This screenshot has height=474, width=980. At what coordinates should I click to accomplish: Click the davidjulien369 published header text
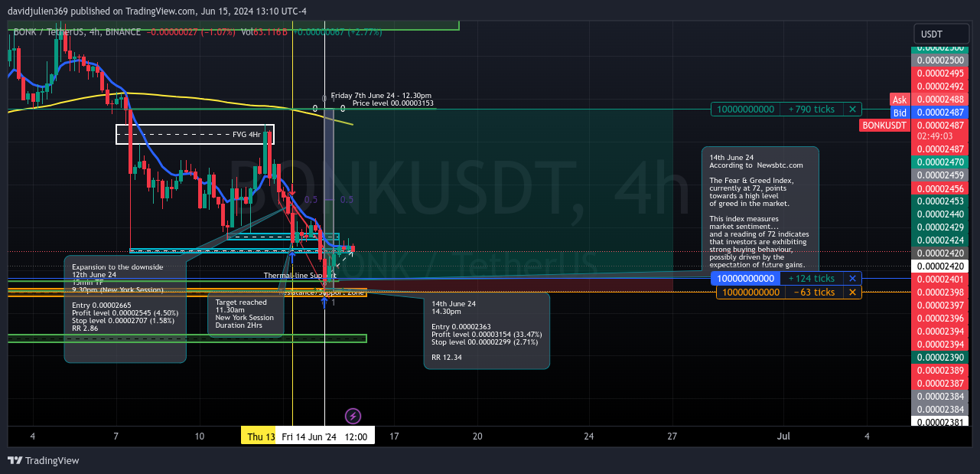pyautogui.click(x=157, y=11)
